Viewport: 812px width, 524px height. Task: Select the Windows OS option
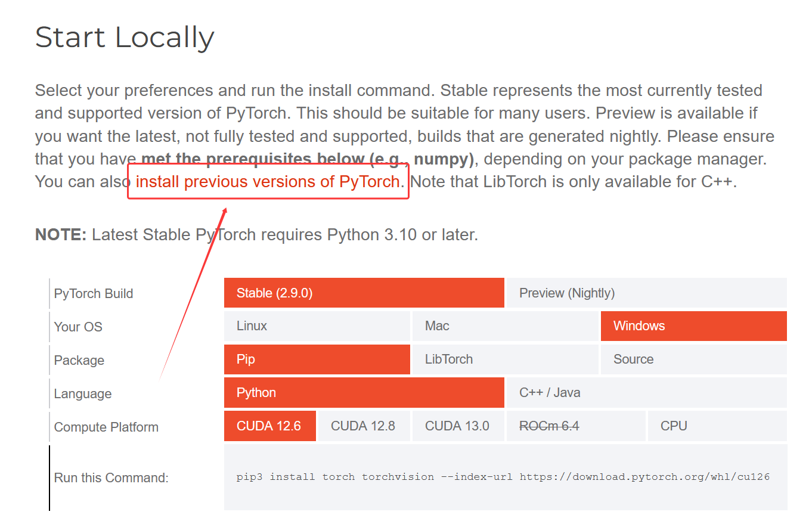[694, 326]
